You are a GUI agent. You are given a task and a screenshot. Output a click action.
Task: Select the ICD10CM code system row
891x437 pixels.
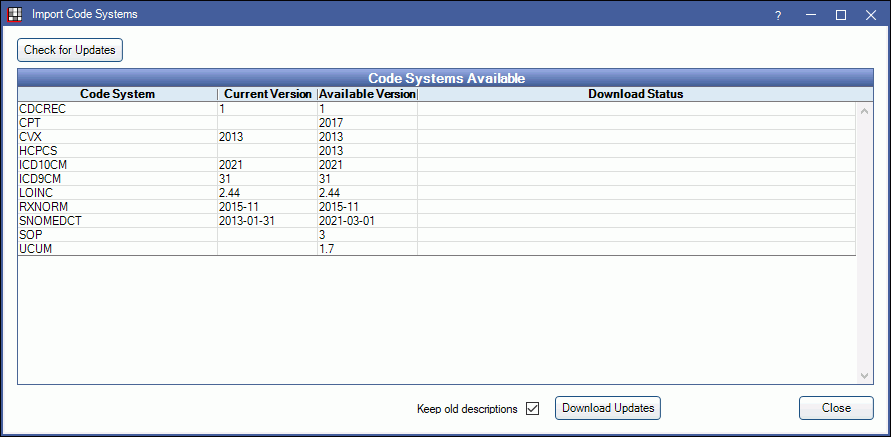pyautogui.click(x=437, y=165)
